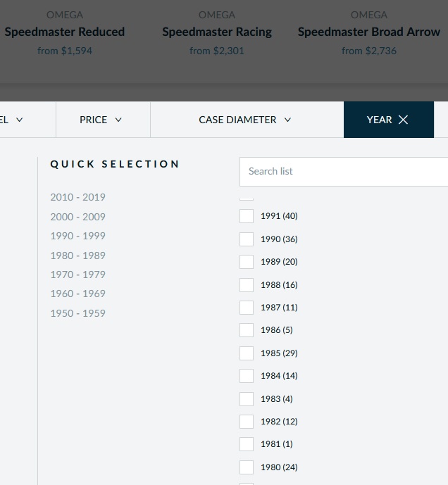Expand the Price filter dropdown
Image resolution: width=448 pixels, height=485 pixels.
click(x=101, y=120)
